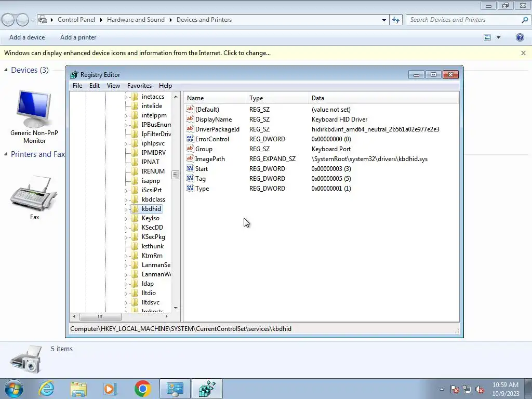The image size is (532, 399).
Task: Click Add a printer
Action: click(x=78, y=37)
